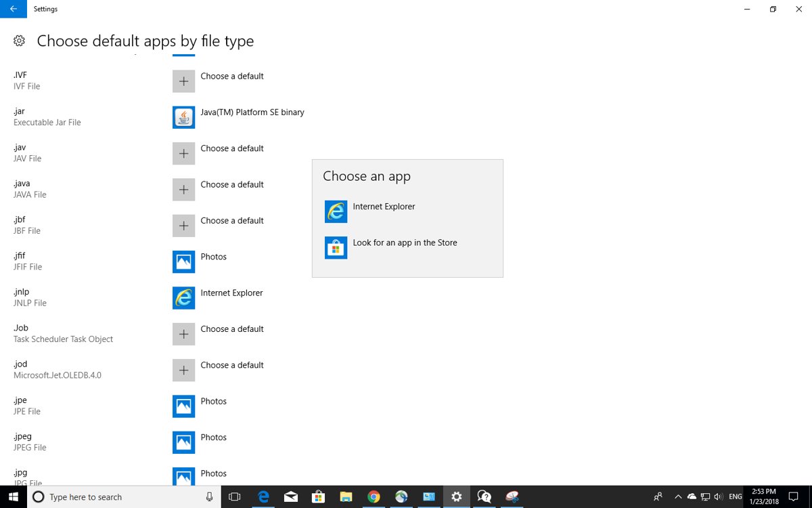Open the People icon on the taskbar
Image resolution: width=812 pixels, height=508 pixels.
pos(658,497)
